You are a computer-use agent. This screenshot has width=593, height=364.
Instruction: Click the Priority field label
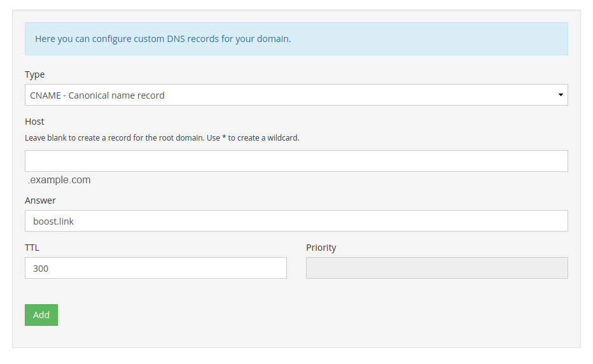tap(321, 248)
